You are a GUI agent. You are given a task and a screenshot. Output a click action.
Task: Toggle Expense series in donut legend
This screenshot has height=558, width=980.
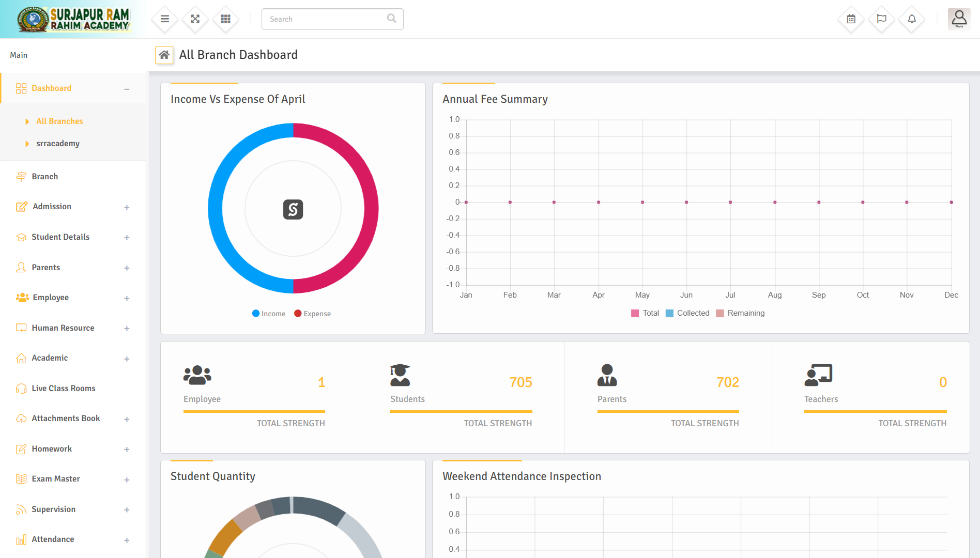(x=313, y=314)
